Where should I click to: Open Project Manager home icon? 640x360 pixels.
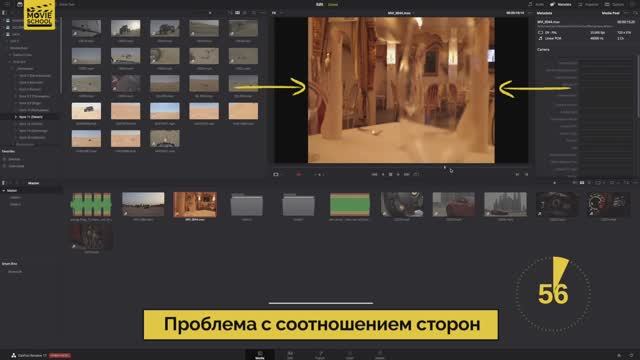point(619,356)
